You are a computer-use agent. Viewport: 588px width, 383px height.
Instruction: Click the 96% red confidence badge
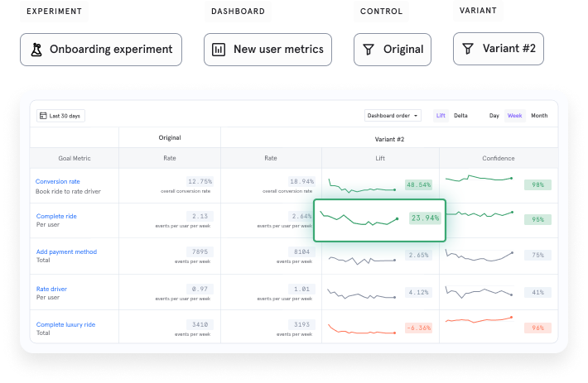click(537, 328)
